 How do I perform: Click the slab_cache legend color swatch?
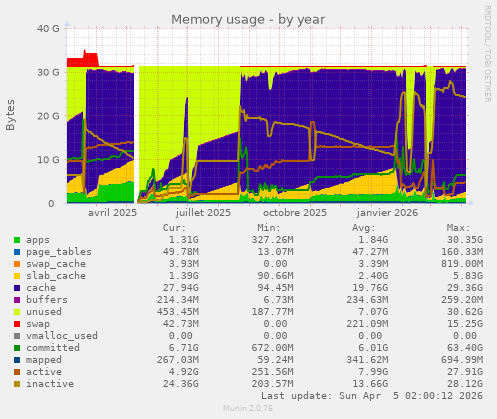click(x=17, y=276)
